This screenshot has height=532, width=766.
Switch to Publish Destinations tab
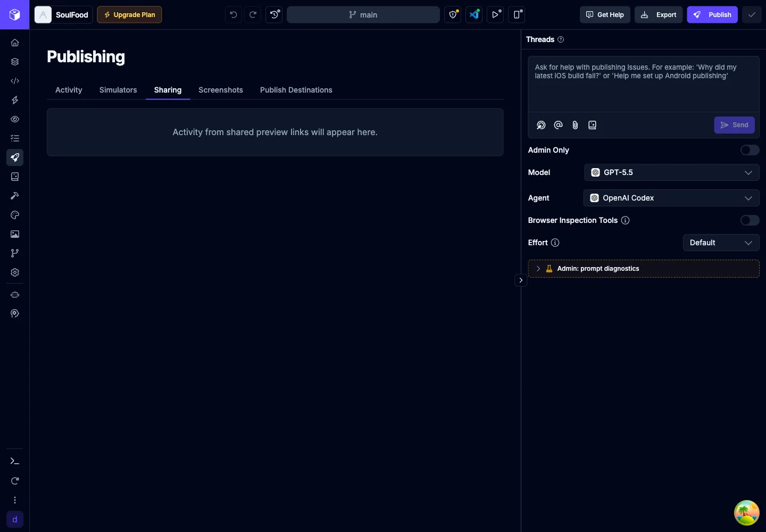(x=296, y=90)
